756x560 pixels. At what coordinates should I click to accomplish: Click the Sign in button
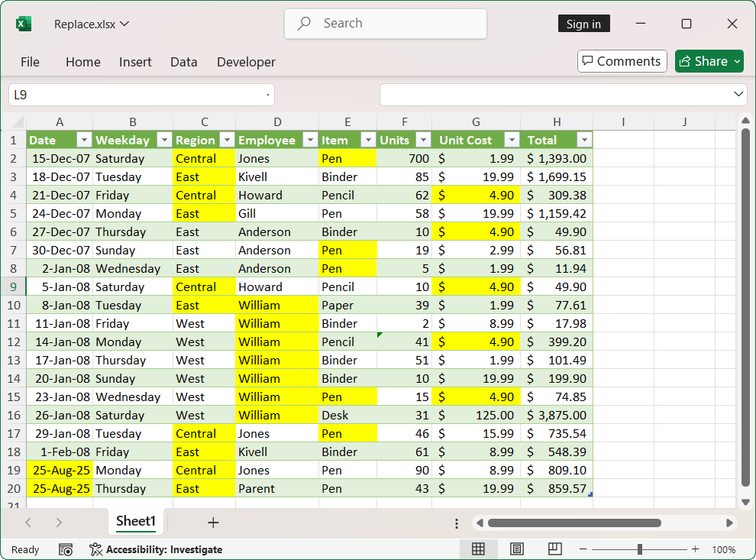tap(583, 24)
